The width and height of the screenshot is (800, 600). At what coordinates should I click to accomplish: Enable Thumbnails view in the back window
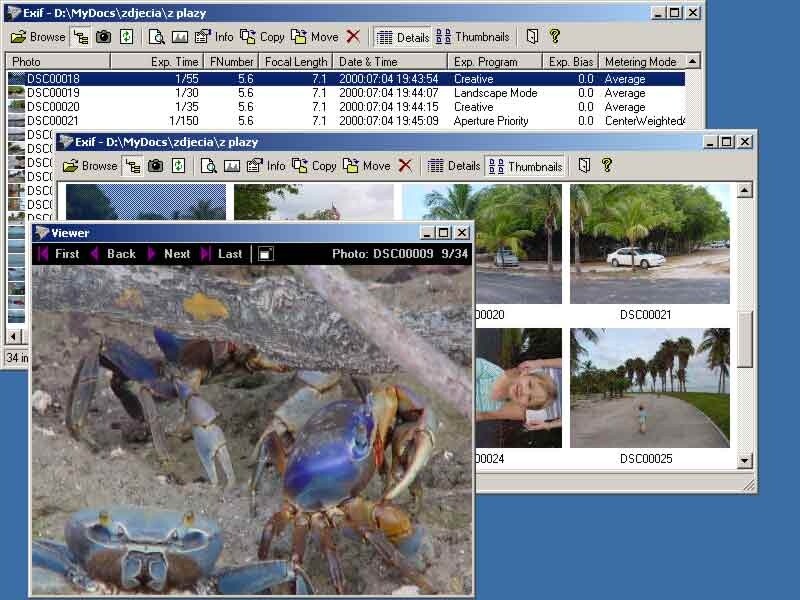tap(473, 36)
